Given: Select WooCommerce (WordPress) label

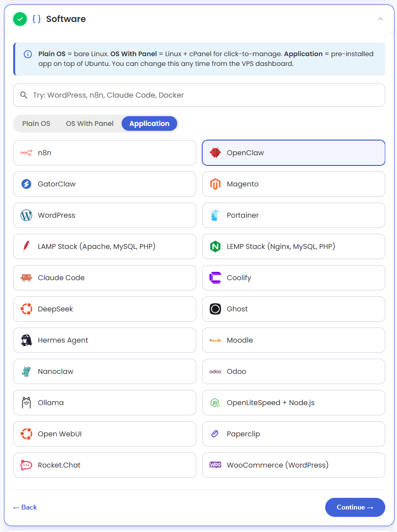Looking at the screenshot, I should click(277, 465).
